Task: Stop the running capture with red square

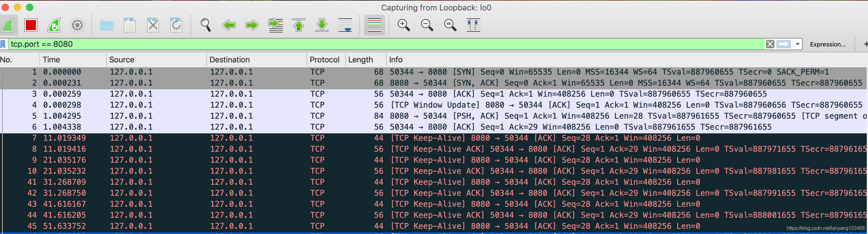Action: [31, 25]
